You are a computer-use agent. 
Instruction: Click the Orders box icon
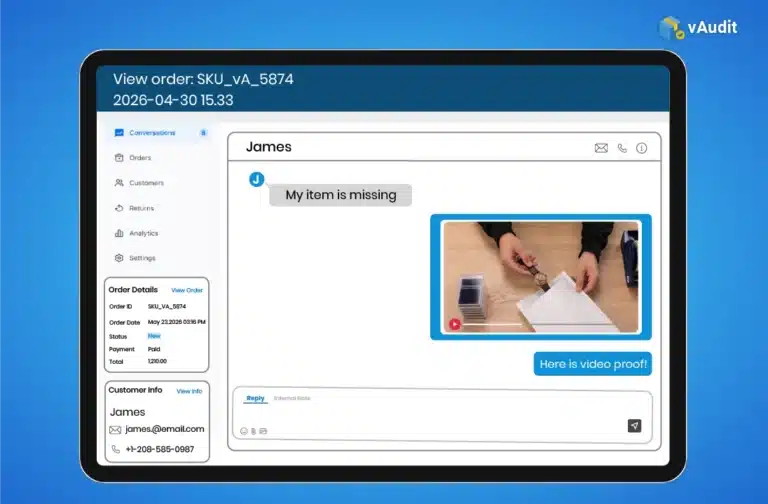tap(119, 158)
